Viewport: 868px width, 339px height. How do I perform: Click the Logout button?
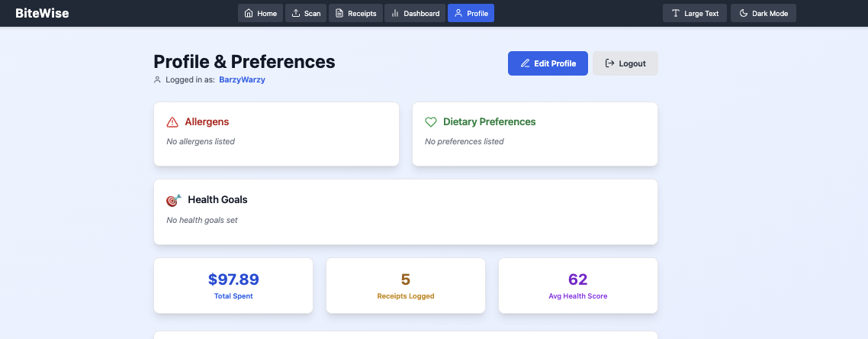625,63
